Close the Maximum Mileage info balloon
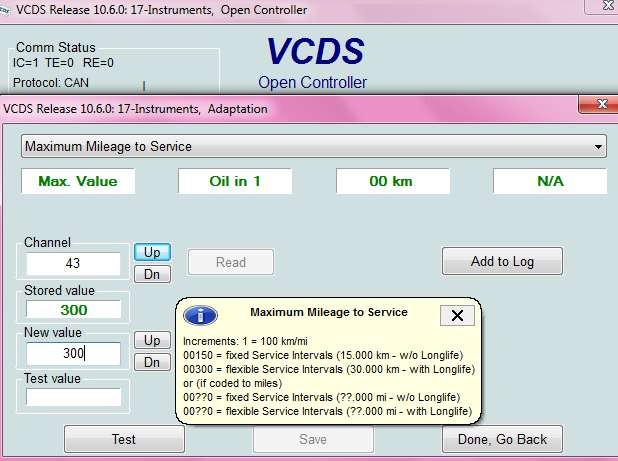618x461 pixels. (457, 315)
